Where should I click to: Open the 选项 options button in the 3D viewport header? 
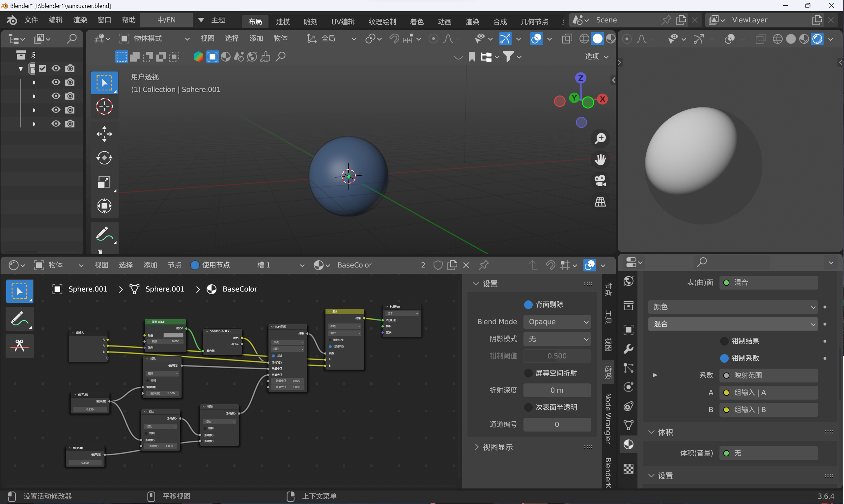pyautogui.click(x=596, y=56)
